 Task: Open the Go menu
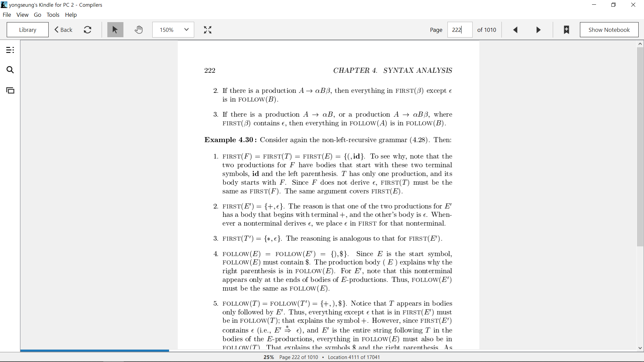38,15
